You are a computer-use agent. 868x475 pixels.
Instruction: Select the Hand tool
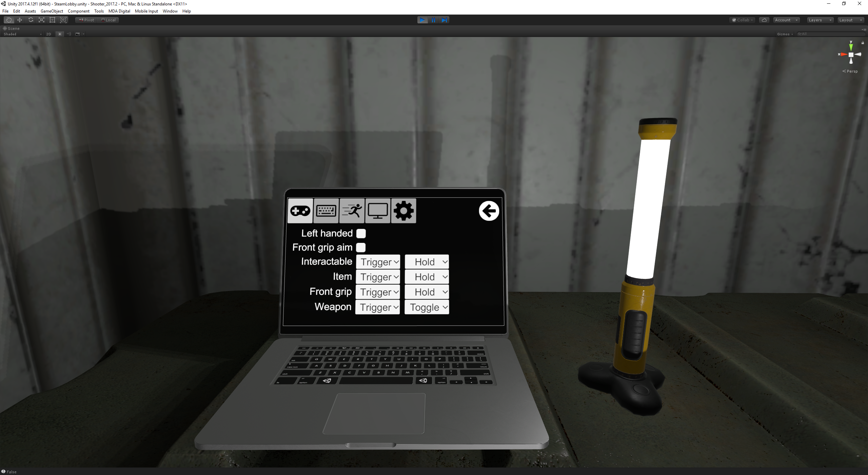8,20
